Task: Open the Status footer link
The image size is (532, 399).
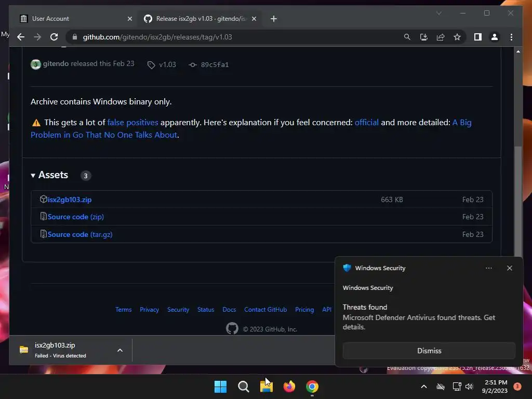Action: click(x=206, y=310)
